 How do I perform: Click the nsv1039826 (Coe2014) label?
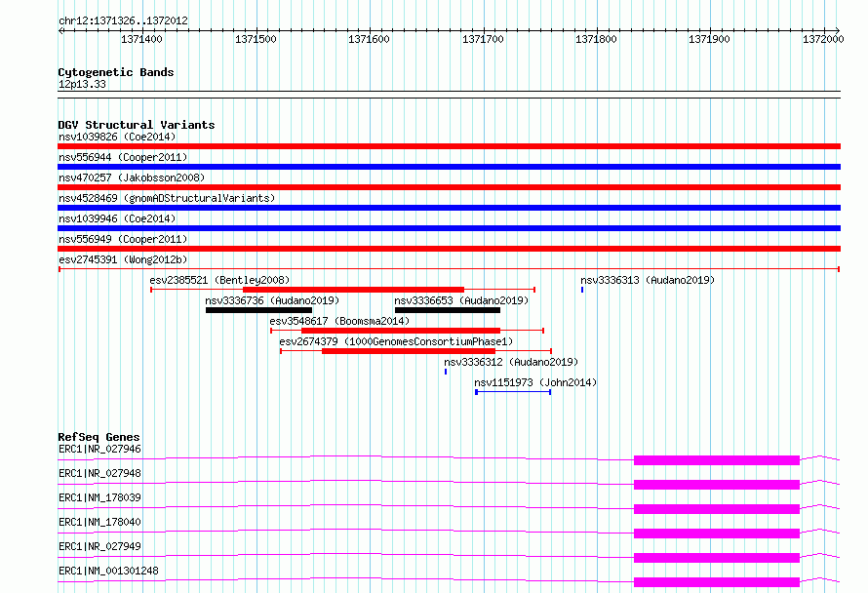tap(117, 137)
